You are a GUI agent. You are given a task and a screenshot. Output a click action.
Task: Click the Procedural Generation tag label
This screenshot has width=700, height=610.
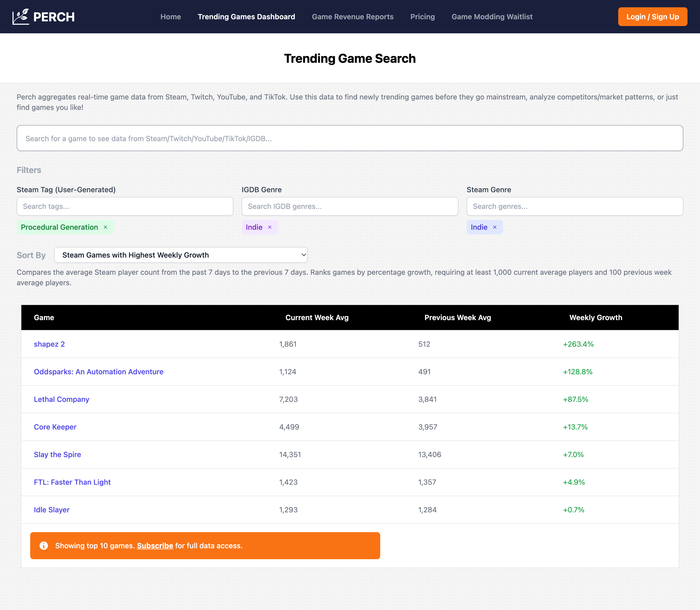pos(59,227)
